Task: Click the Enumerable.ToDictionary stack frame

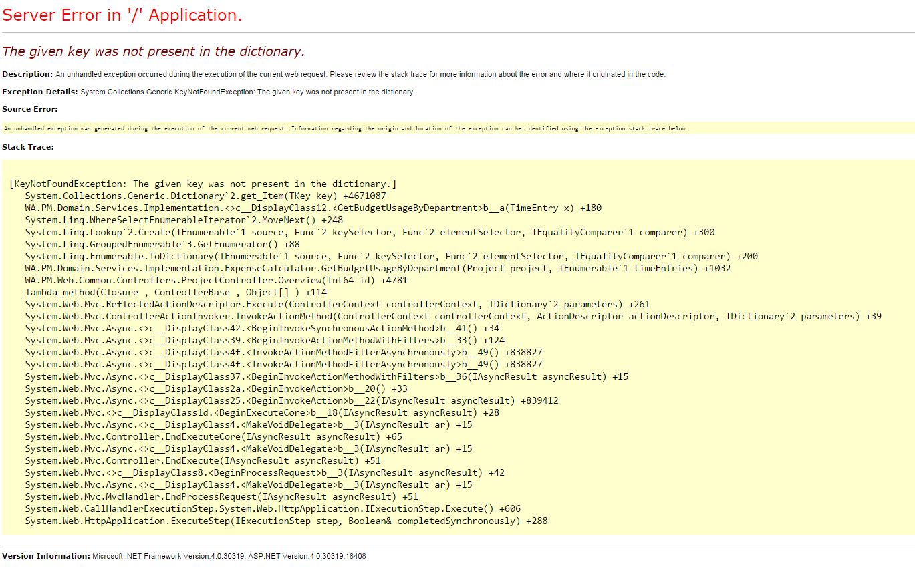Action: (x=391, y=256)
